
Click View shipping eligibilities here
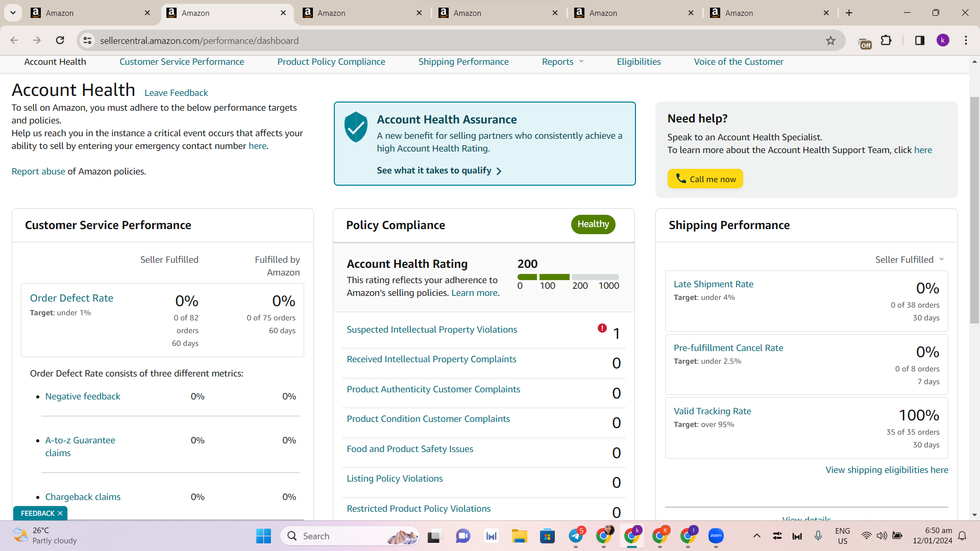(887, 470)
